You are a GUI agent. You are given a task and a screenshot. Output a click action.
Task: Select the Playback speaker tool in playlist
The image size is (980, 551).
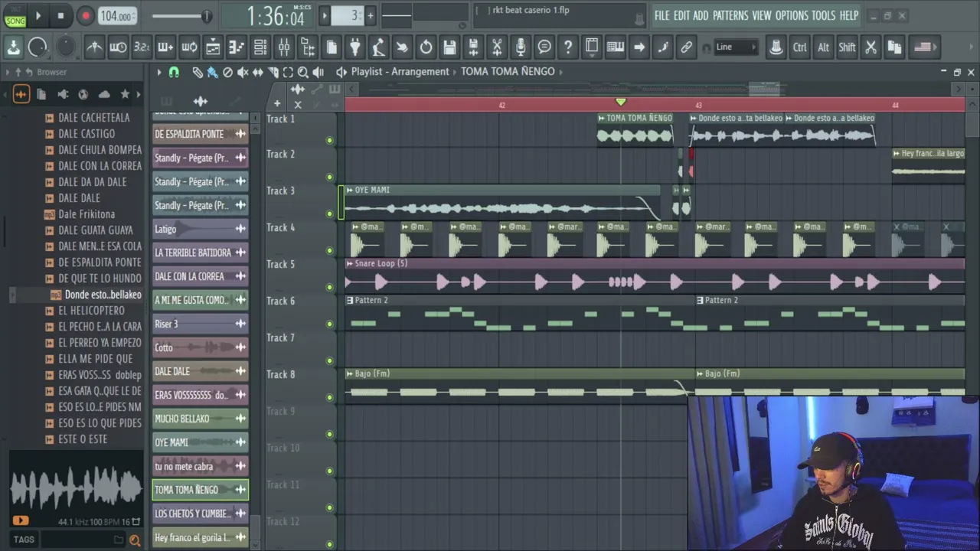point(318,72)
